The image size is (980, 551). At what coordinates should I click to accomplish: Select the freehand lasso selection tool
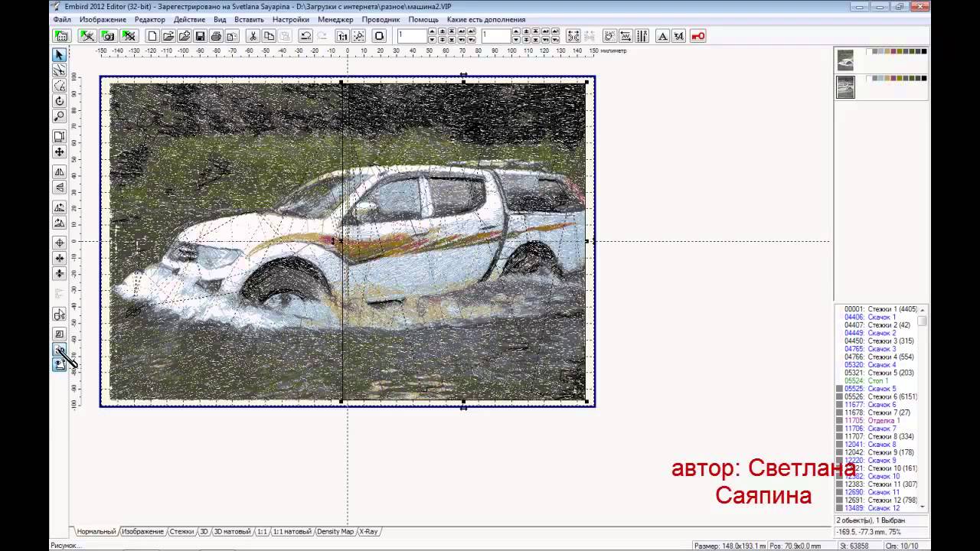pyautogui.click(x=59, y=86)
